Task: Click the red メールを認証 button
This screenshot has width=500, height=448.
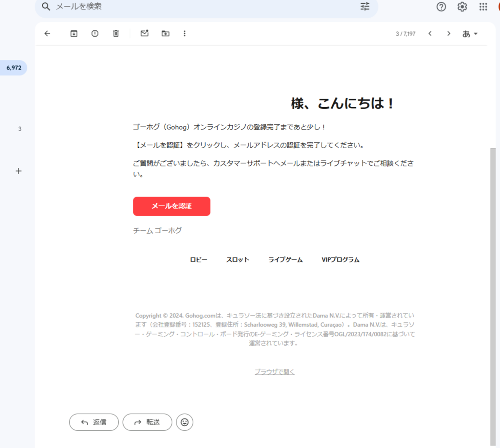Action: pyautogui.click(x=171, y=206)
